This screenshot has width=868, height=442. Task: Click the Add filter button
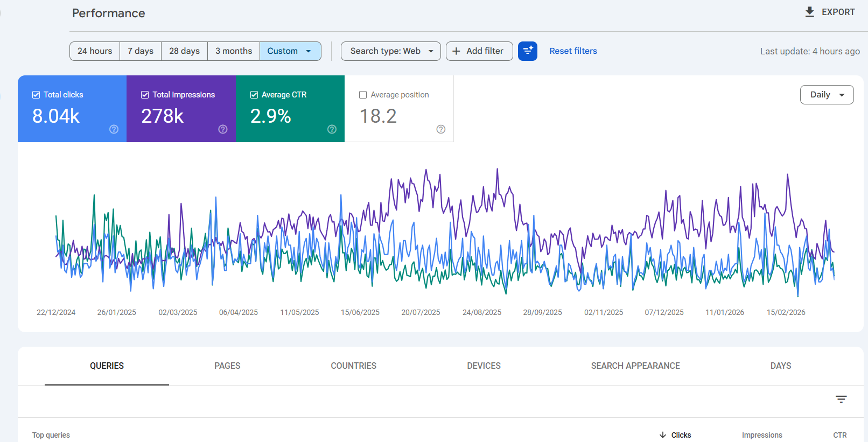[x=479, y=51]
